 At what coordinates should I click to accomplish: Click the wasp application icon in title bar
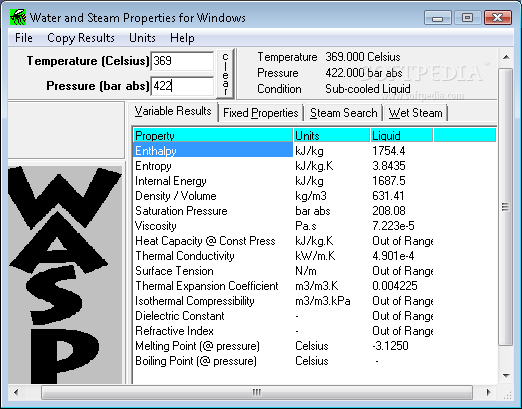click(18, 17)
